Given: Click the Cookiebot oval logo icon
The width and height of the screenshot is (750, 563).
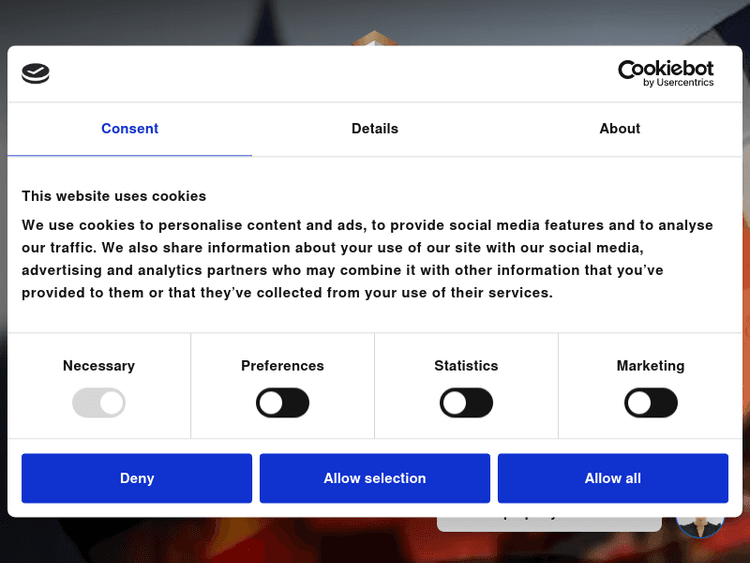Looking at the screenshot, I should tap(35, 73).
